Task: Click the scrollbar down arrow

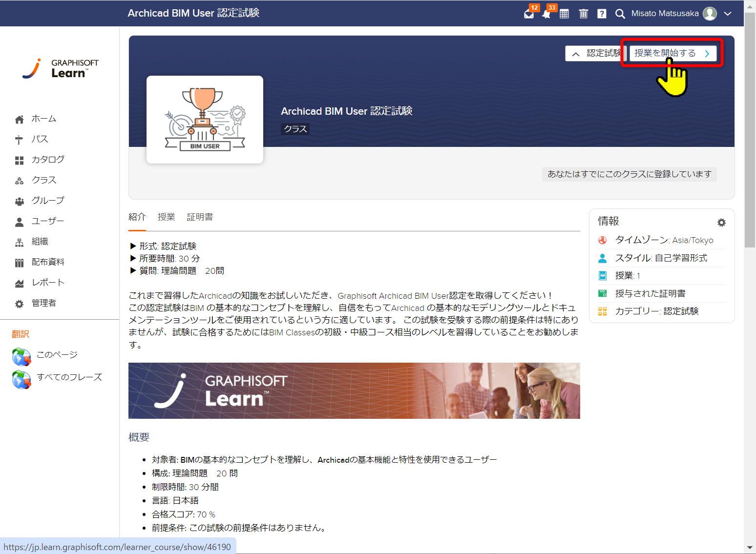Action: pos(750,548)
